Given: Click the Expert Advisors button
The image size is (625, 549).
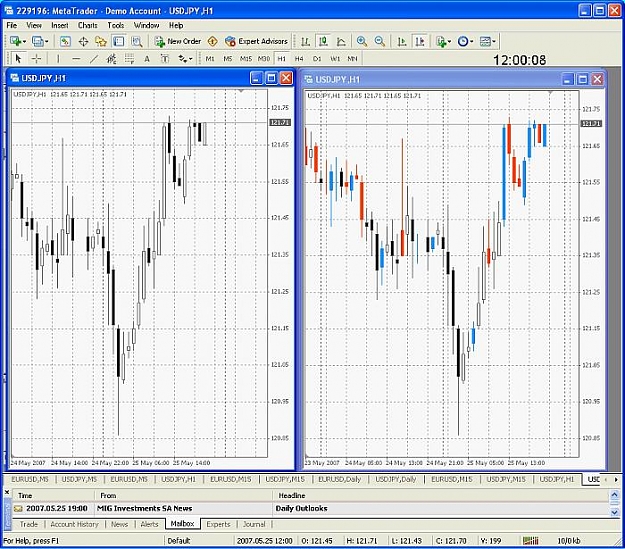Looking at the screenshot, I should pyautogui.click(x=256, y=41).
